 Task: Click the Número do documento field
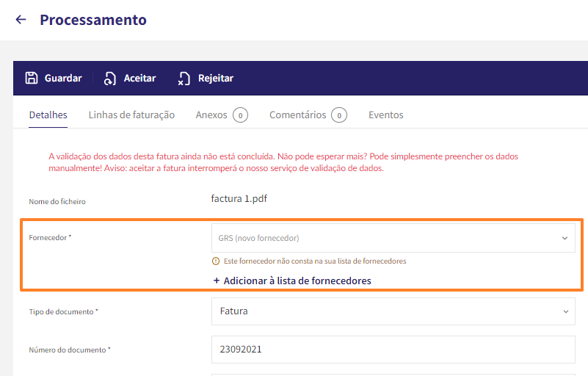393,350
